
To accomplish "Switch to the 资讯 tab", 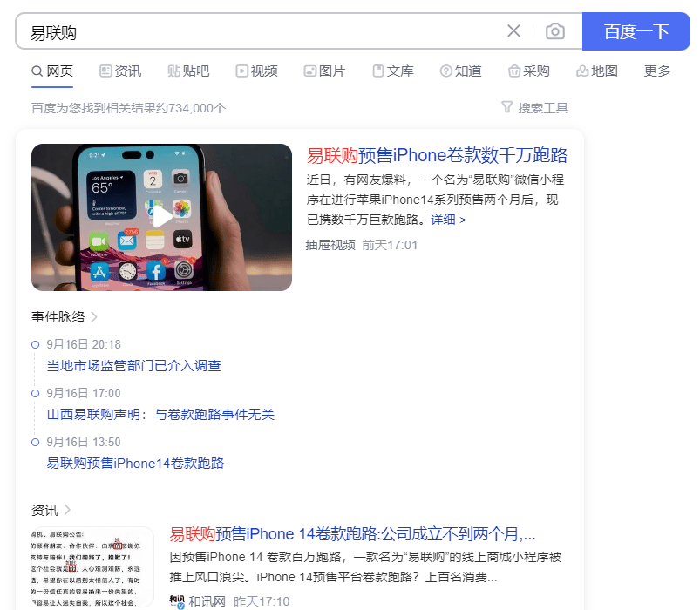I will coord(120,71).
